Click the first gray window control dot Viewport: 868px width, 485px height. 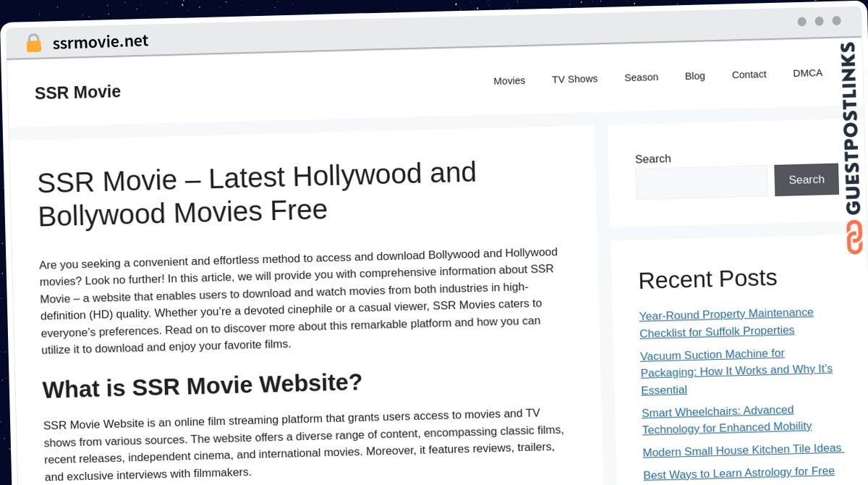click(801, 22)
